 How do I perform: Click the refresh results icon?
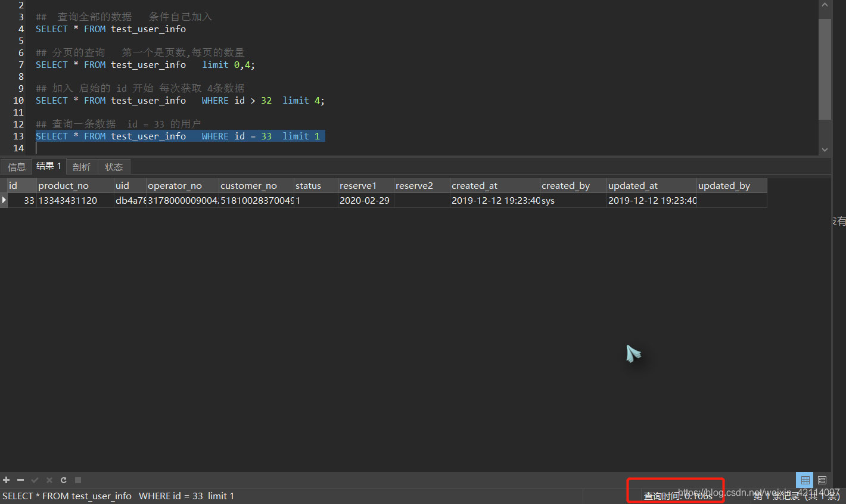pos(64,480)
